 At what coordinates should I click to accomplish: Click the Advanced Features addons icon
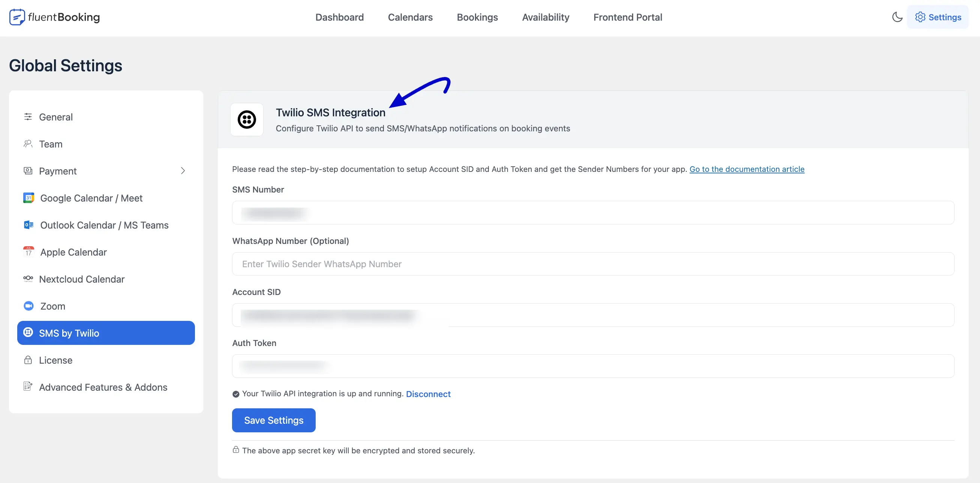(x=28, y=386)
